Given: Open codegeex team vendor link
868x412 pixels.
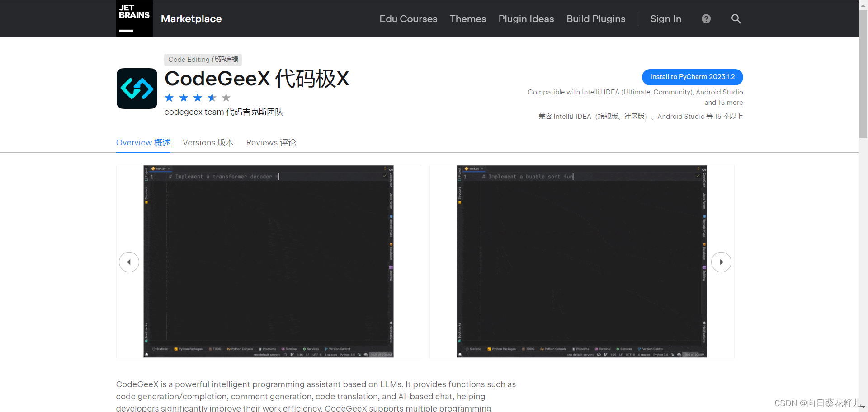Looking at the screenshot, I should pyautogui.click(x=224, y=112).
